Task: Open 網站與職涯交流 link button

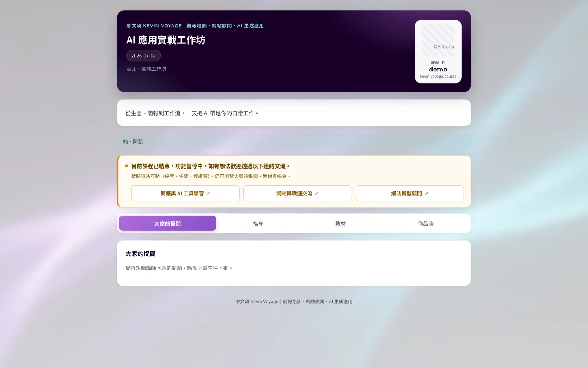Action: pos(297,193)
